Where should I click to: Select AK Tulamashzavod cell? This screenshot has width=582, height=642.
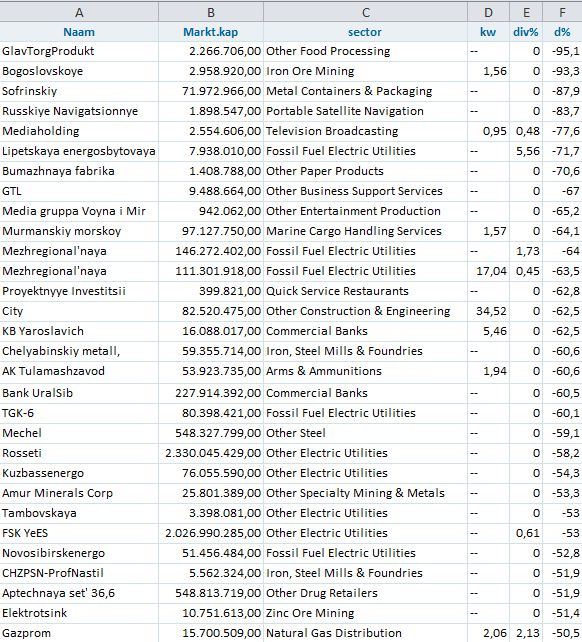coord(79,372)
